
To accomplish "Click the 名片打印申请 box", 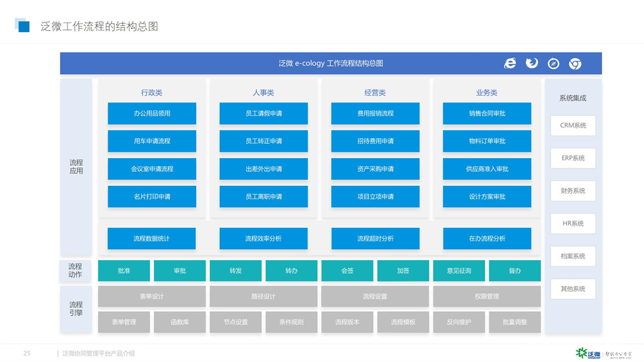I will (x=152, y=196).
